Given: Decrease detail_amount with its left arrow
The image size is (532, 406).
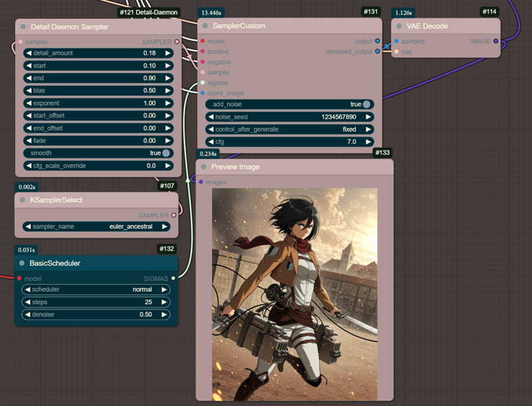Looking at the screenshot, I should (x=29, y=53).
